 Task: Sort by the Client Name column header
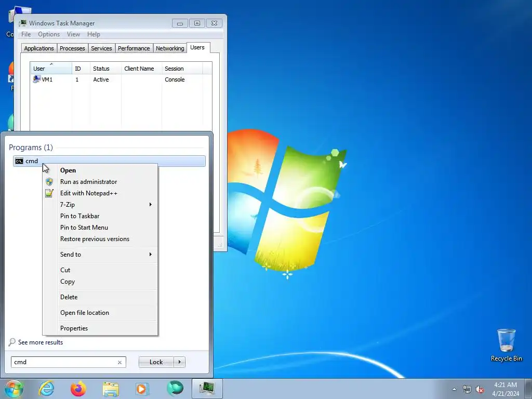point(141,68)
